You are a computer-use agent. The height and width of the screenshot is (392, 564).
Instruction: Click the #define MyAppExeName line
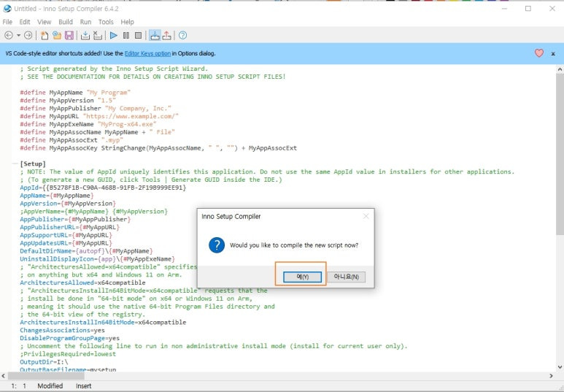pyautogui.click(x=88, y=124)
